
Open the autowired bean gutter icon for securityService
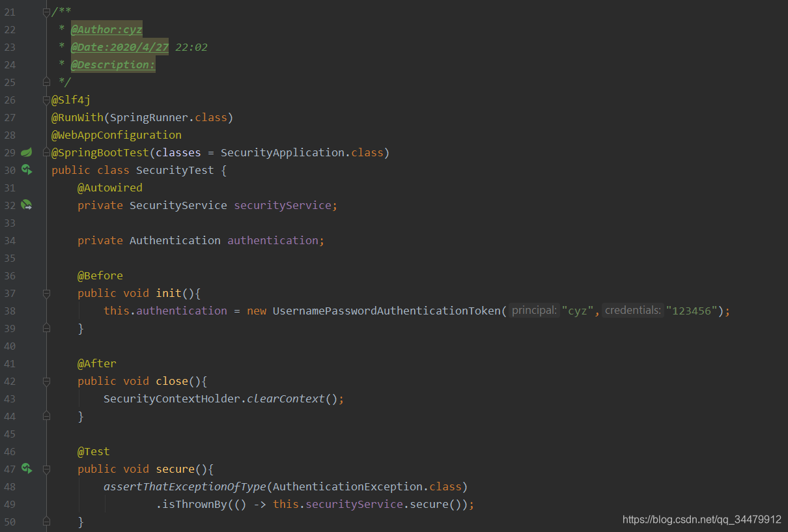(26, 205)
